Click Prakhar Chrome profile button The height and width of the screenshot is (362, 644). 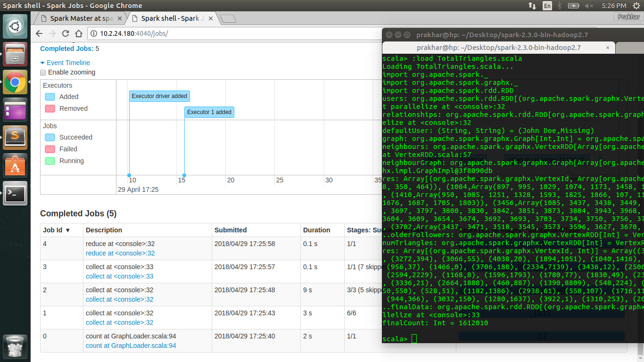(x=628, y=17)
